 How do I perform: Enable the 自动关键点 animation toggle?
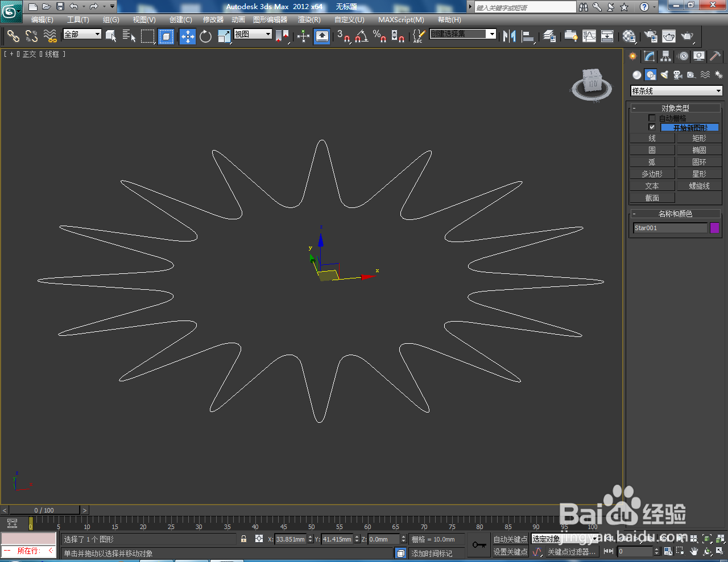coord(510,539)
